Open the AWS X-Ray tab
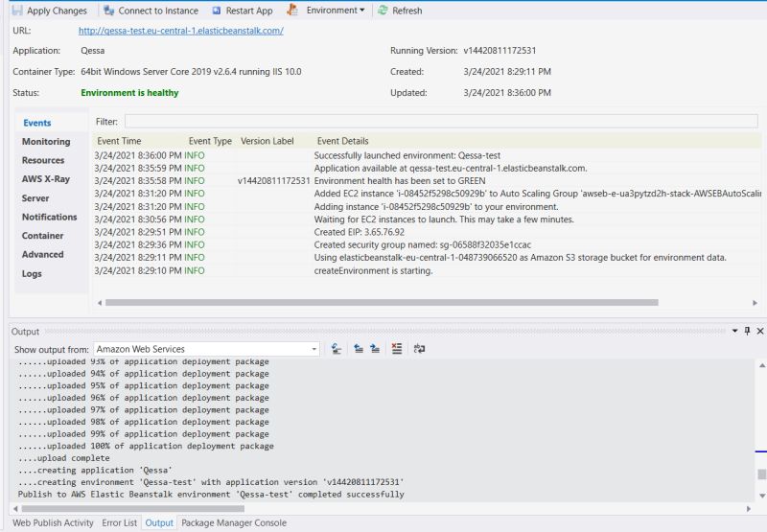The width and height of the screenshot is (767, 532). point(46,179)
